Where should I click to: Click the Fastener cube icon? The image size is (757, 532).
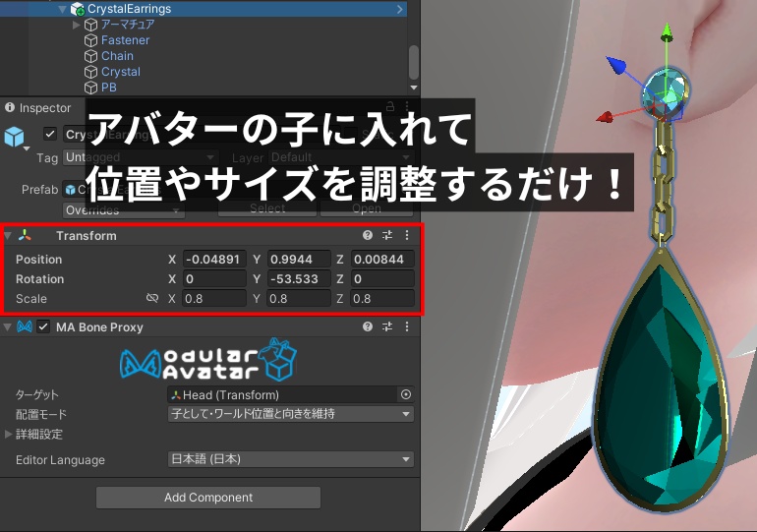[x=90, y=40]
